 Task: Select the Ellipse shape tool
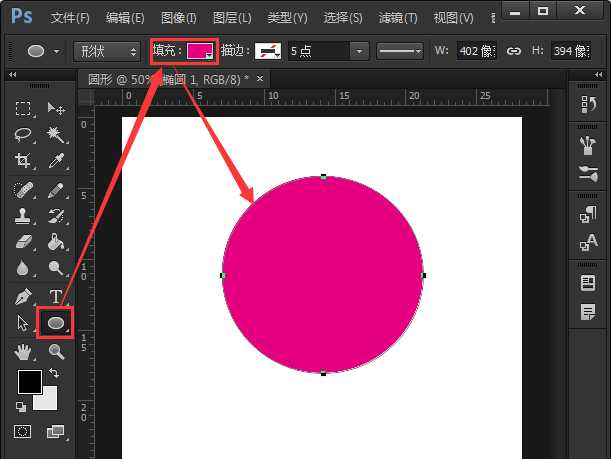tap(55, 323)
